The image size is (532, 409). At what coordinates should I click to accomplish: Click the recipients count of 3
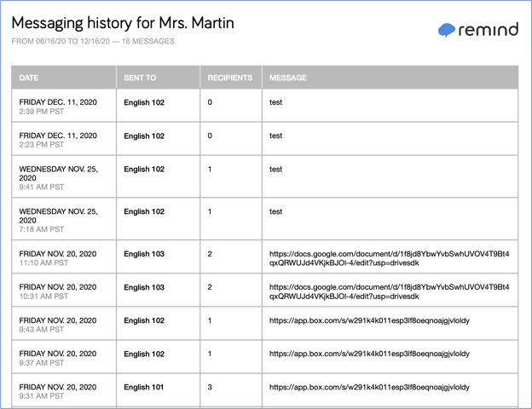coord(210,387)
